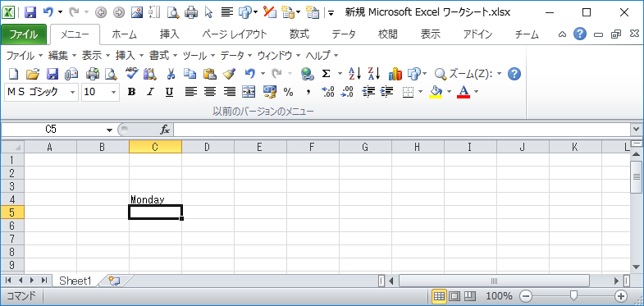
Task: Toggle italic formatting
Action: click(151, 92)
